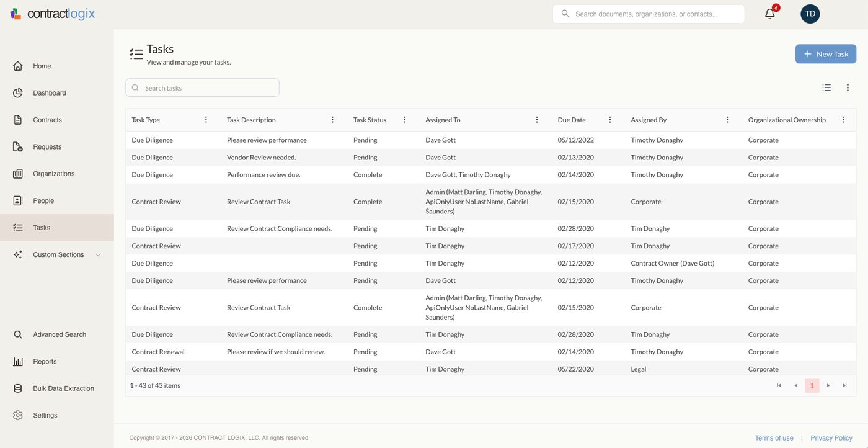Click the Custom Sections sparkle icon
Viewport: 868px width, 448px height.
pyautogui.click(x=18, y=254)
